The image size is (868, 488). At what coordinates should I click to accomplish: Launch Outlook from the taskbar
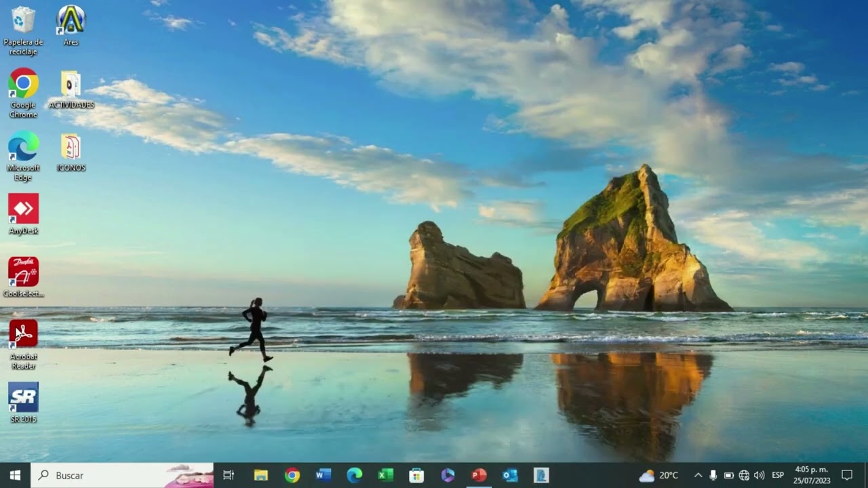[510, 475]
